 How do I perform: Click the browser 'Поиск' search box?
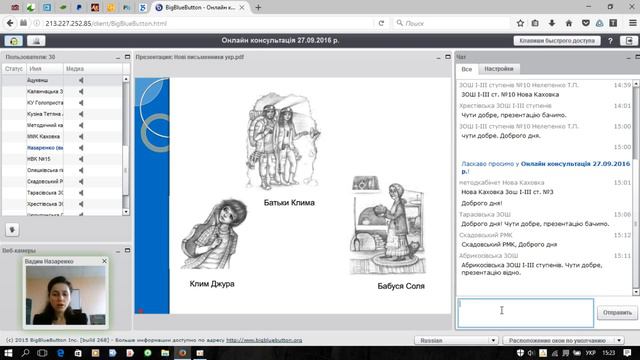click(451, 23)
